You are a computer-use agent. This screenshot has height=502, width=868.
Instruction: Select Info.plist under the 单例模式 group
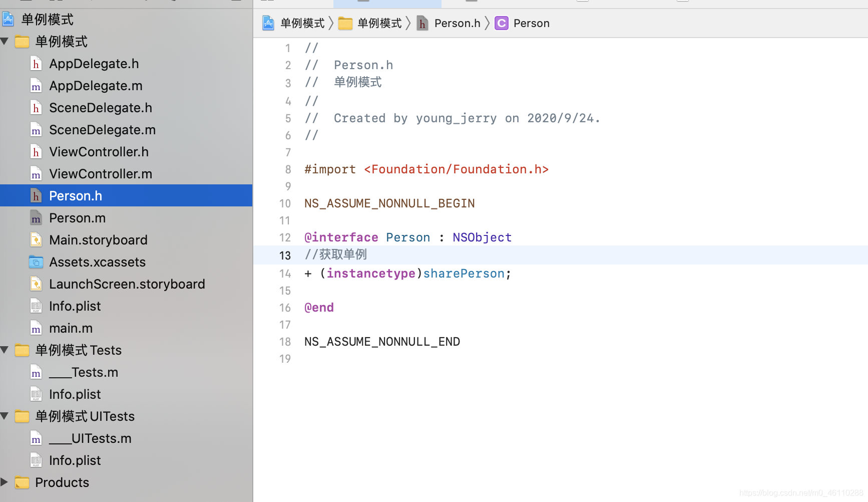point(126,306)
